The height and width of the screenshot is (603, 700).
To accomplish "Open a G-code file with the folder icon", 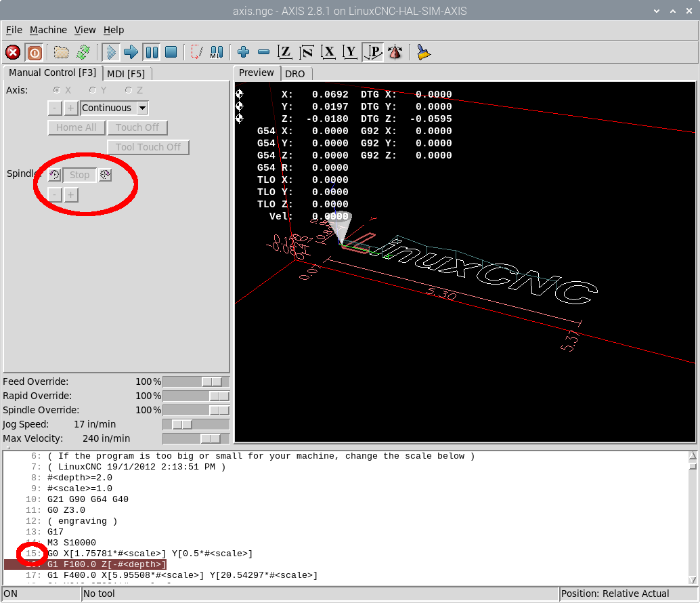I will (62, 52).
